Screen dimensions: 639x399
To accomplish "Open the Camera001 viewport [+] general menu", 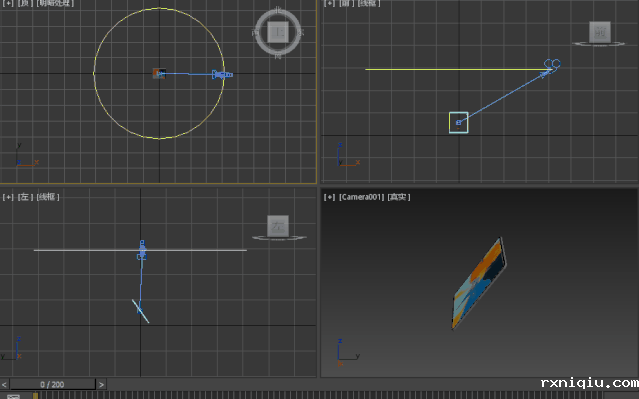I will coord(329,197).
